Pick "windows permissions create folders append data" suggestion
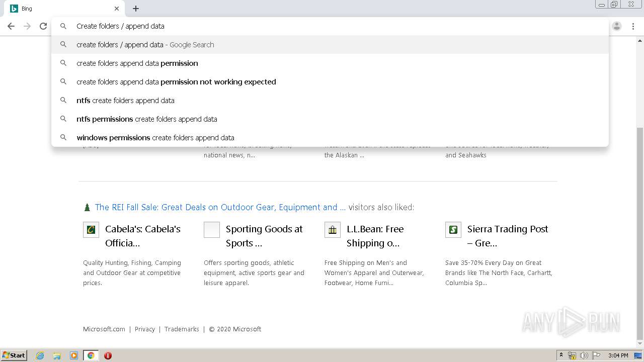The height and width of the screenshot is (362, 644). [155, 138]
